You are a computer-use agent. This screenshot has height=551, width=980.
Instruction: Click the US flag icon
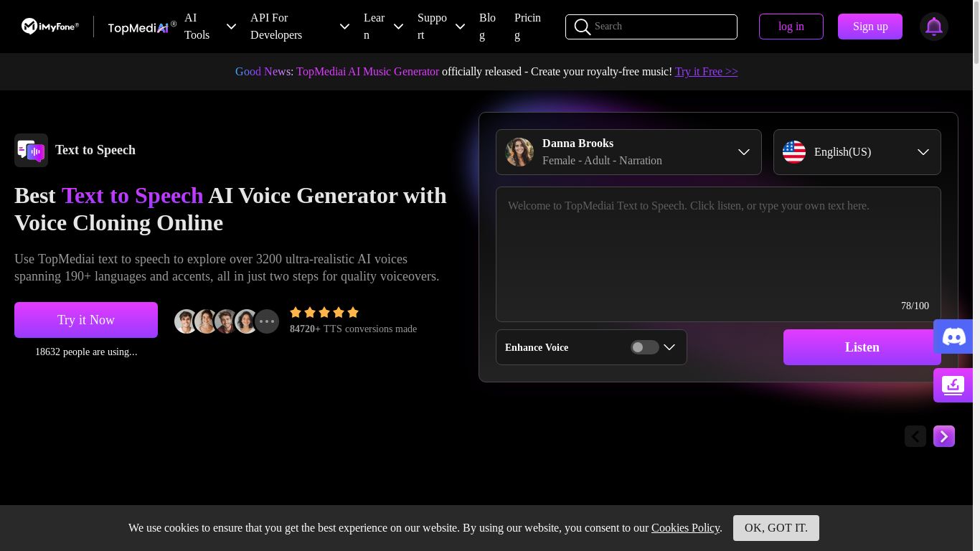pos(794,152)
